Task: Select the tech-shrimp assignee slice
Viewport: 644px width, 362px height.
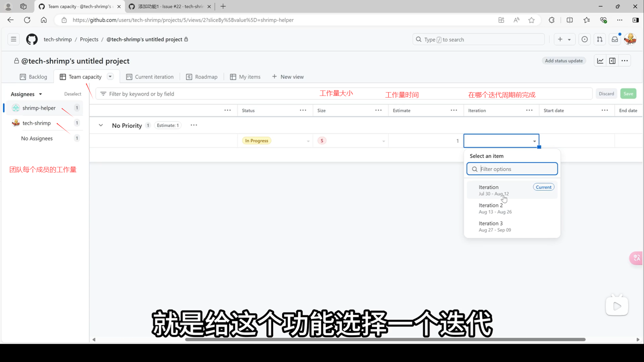Action: [x=37, y=123]
